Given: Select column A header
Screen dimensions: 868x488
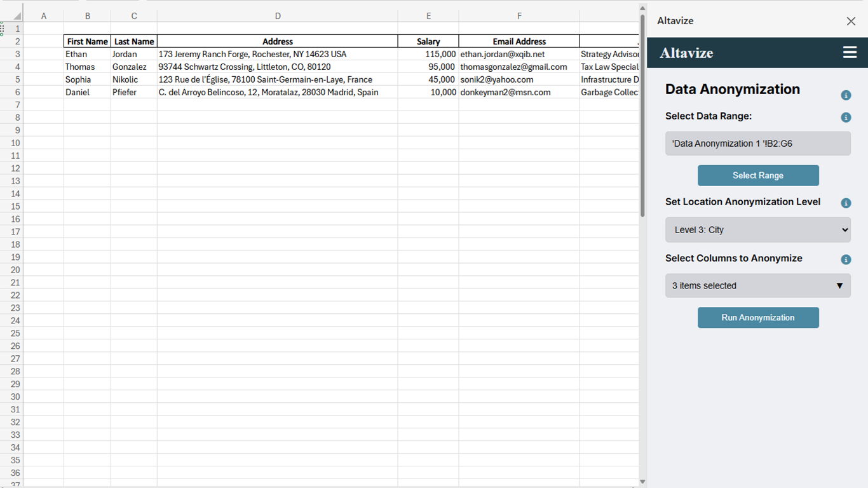Looking at the screenshot, I should point(44,16).
